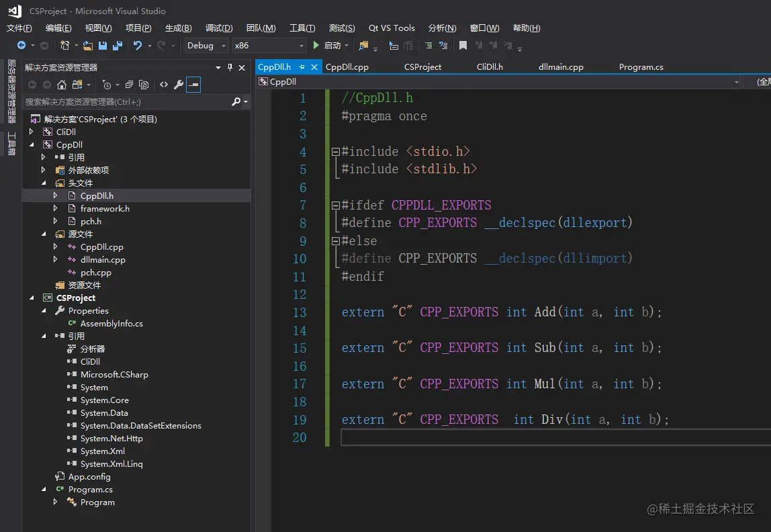Image resolution: width=771 pixels, height=532 pixels.
Task: Open the x86 platform dropdown
Action: point(269,46)
